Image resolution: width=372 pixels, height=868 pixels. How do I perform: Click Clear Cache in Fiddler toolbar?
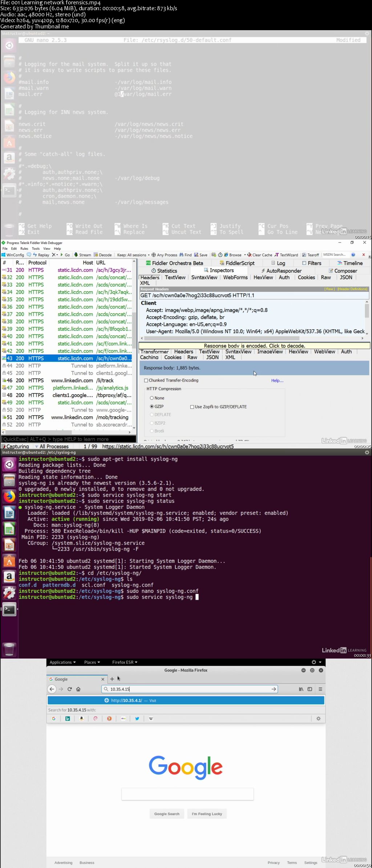click(x=259, y=255)
